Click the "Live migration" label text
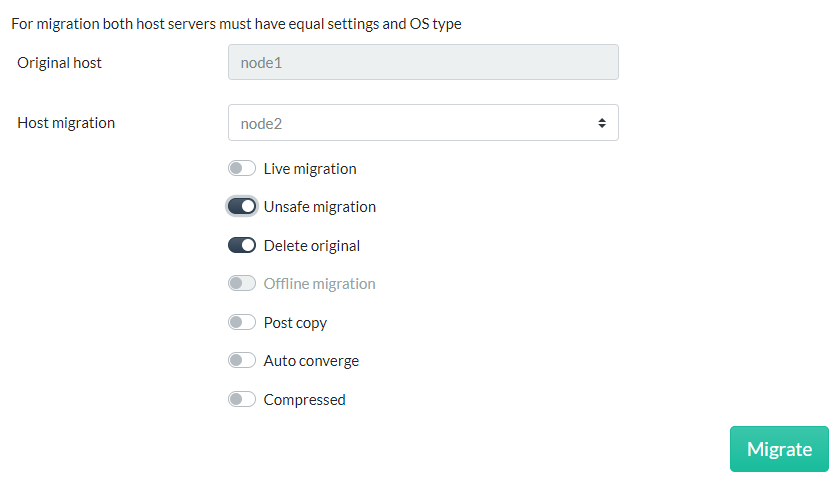The width and height of the screenshot is (839, 487). point(310,169)
